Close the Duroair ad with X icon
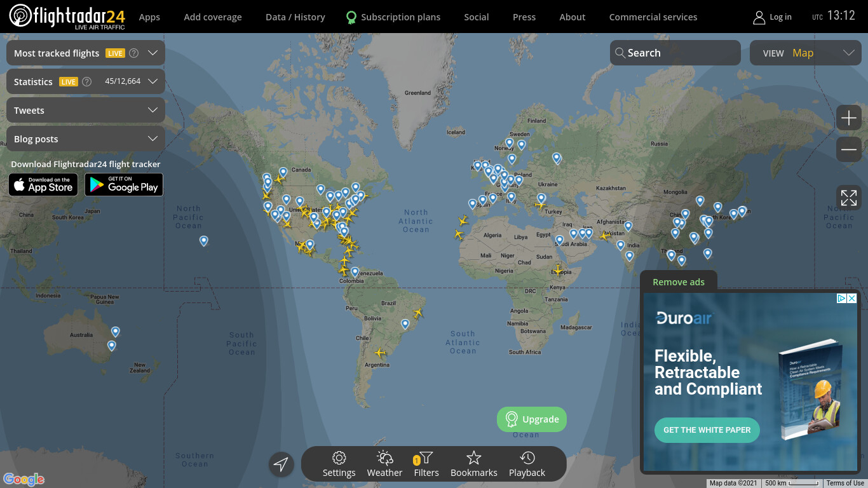Image resolution: width=868 pixels, height=488 pixels. 852,298
